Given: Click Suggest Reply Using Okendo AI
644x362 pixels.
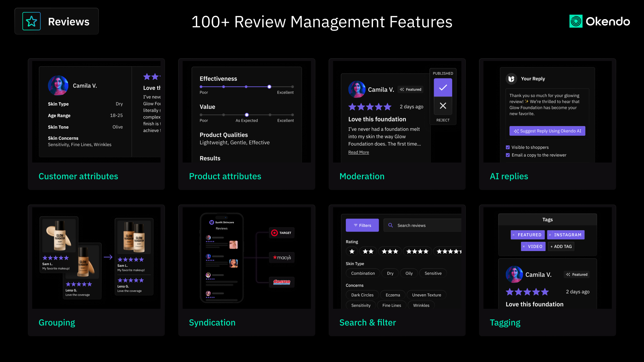Looking at the screenshot, I should (547, 131).
